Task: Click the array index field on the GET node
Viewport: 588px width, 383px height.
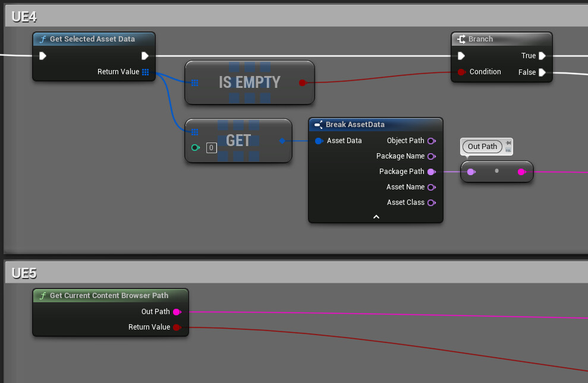Action: (x=211, y=148)
